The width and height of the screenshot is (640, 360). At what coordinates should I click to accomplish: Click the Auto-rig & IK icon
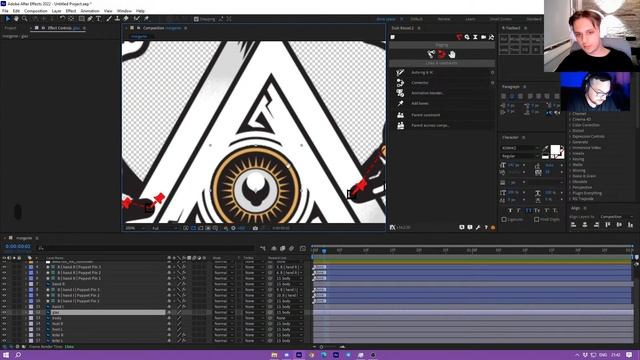[400, 72]
